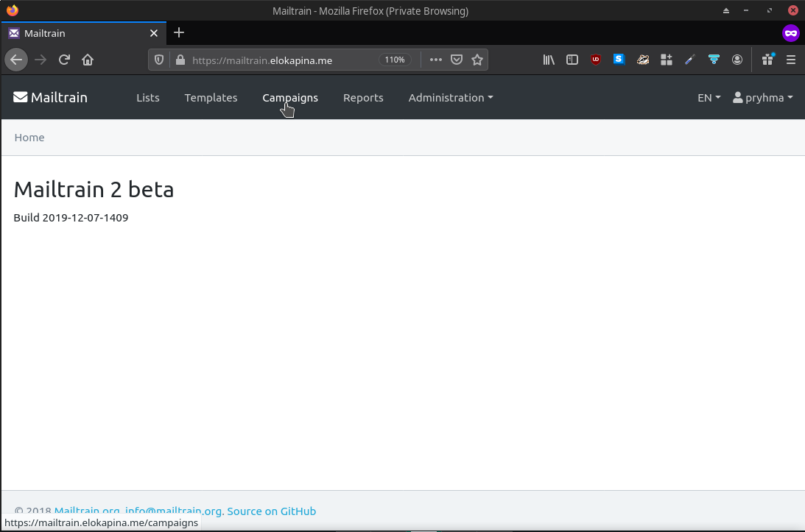805x532 pixels.
Task: Click the private browsing mask icon
Action: coord(791,33)
